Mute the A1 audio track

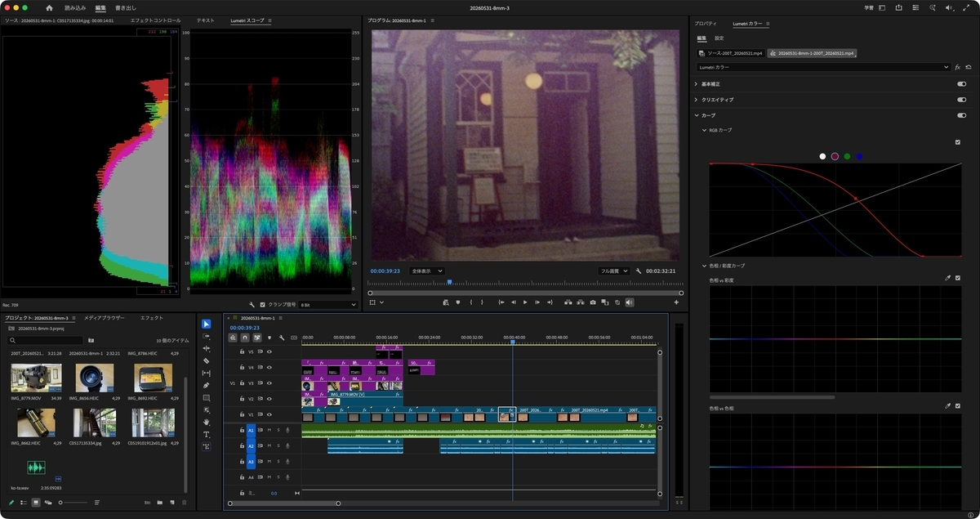pos(269,430)
